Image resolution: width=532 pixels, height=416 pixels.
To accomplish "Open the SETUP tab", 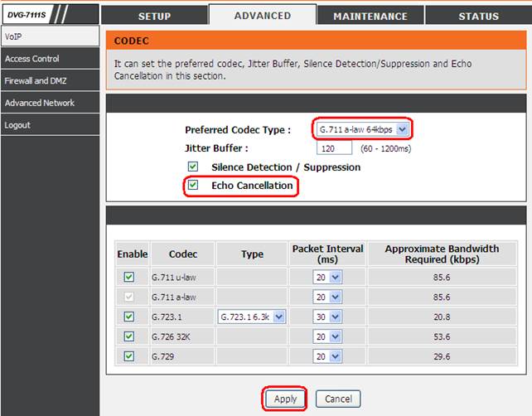I will (154, 16).
